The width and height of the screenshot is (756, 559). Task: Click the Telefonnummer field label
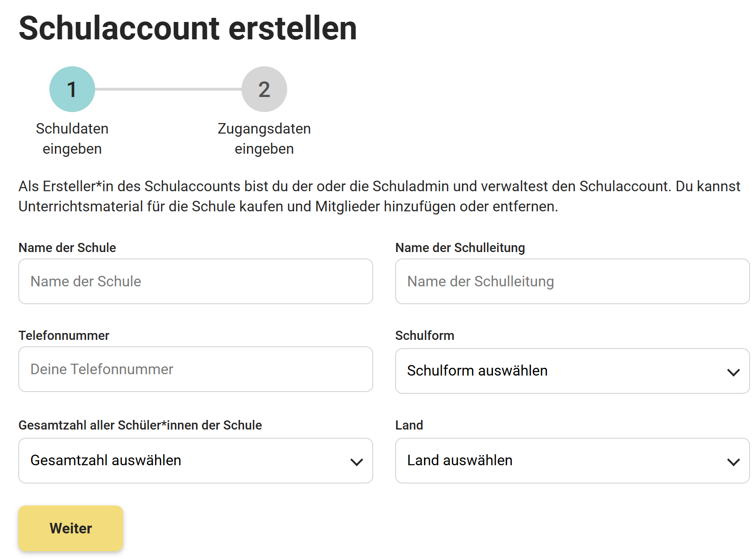point(64,335)
